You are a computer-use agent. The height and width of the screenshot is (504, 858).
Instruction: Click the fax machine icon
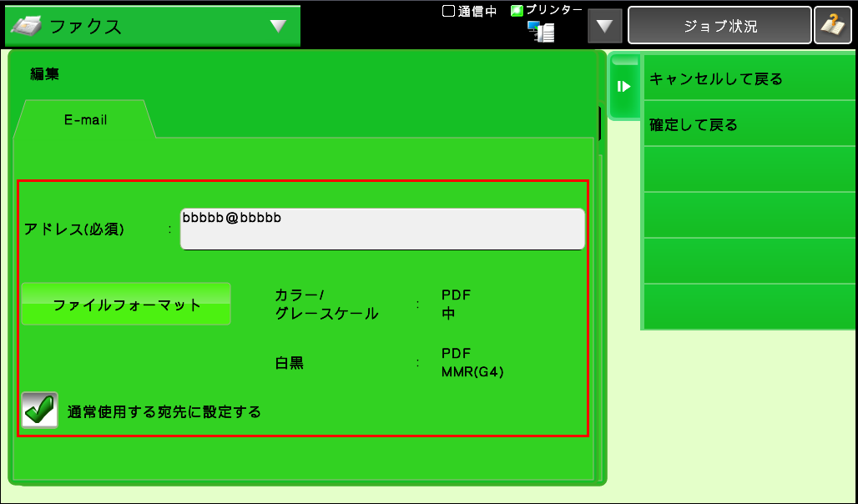[x=27, y=26]
